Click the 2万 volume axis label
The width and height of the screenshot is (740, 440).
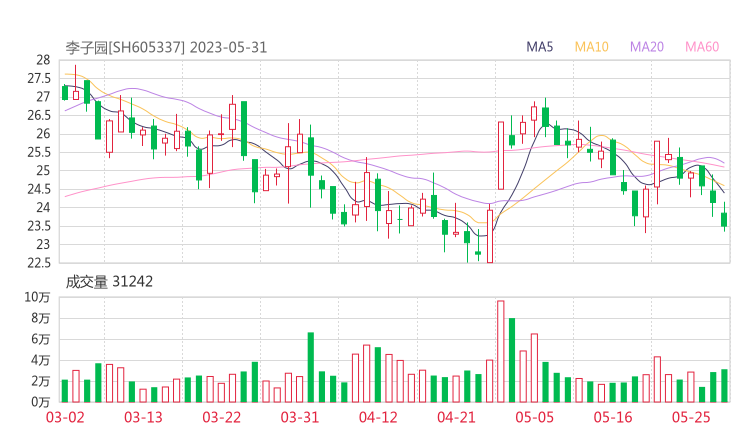41,381
